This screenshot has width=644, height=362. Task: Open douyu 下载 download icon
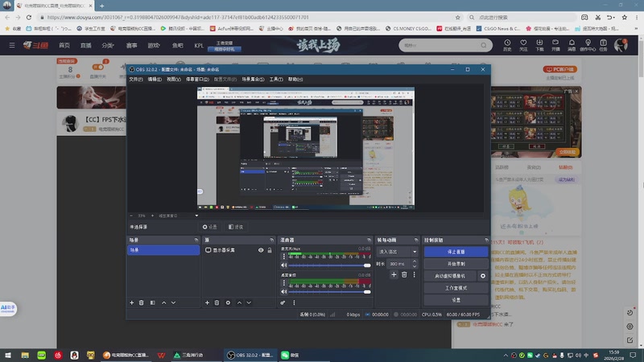pos(539,45)
